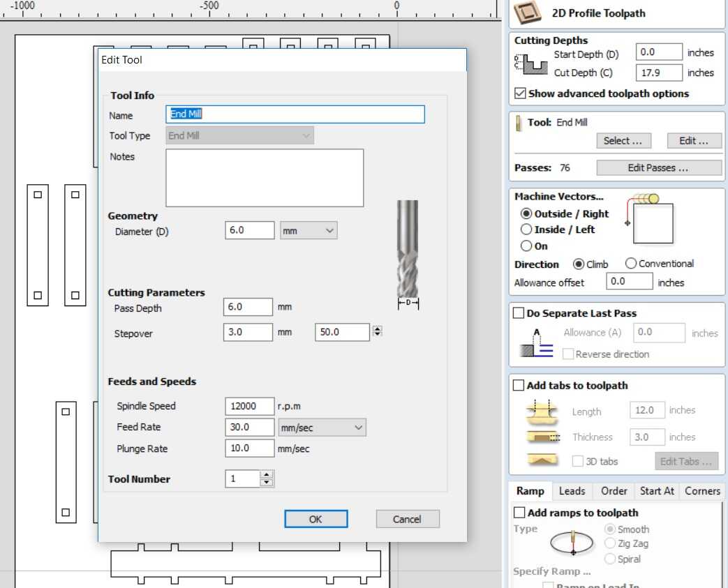
Task: Click the Pass Depth value field
Action: (x=248, y=307)
